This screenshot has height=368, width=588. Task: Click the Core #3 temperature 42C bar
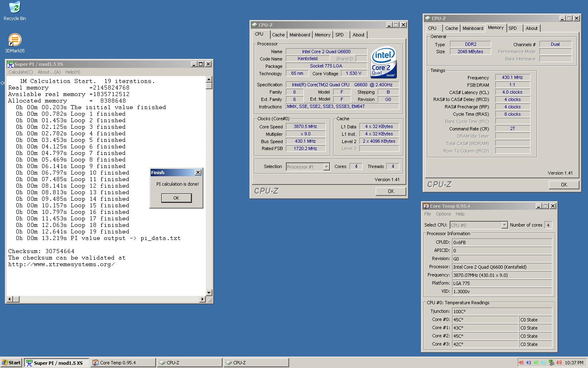(485, 344)
